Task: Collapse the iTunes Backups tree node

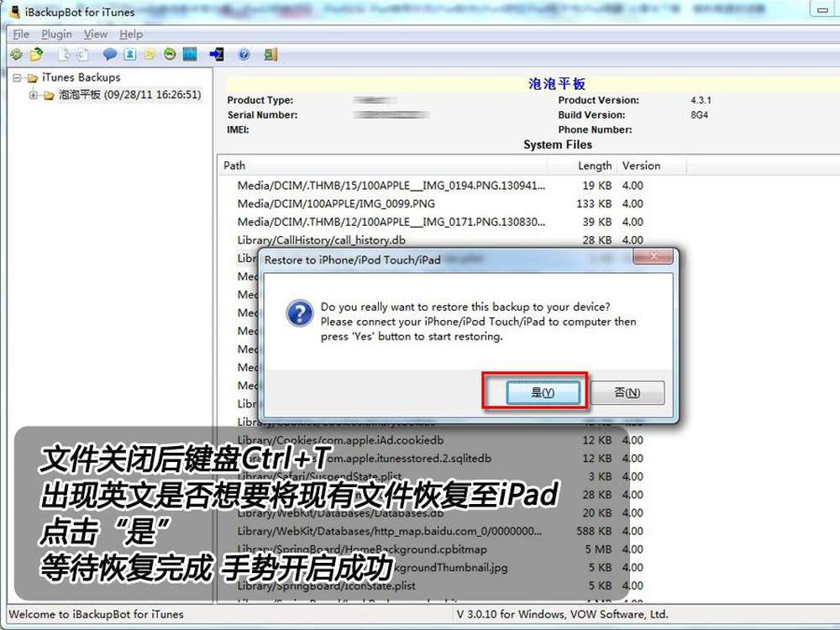Action: point(18,78)
